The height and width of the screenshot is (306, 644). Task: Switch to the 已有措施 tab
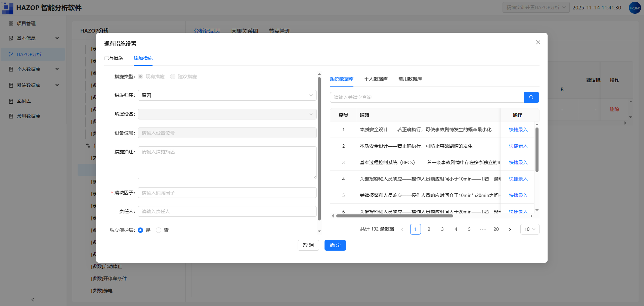[x=114, y=58]
